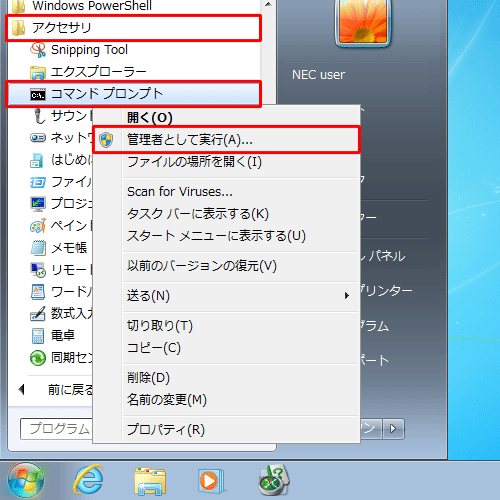Click the Getting Started (はじめに) icon

37,160
